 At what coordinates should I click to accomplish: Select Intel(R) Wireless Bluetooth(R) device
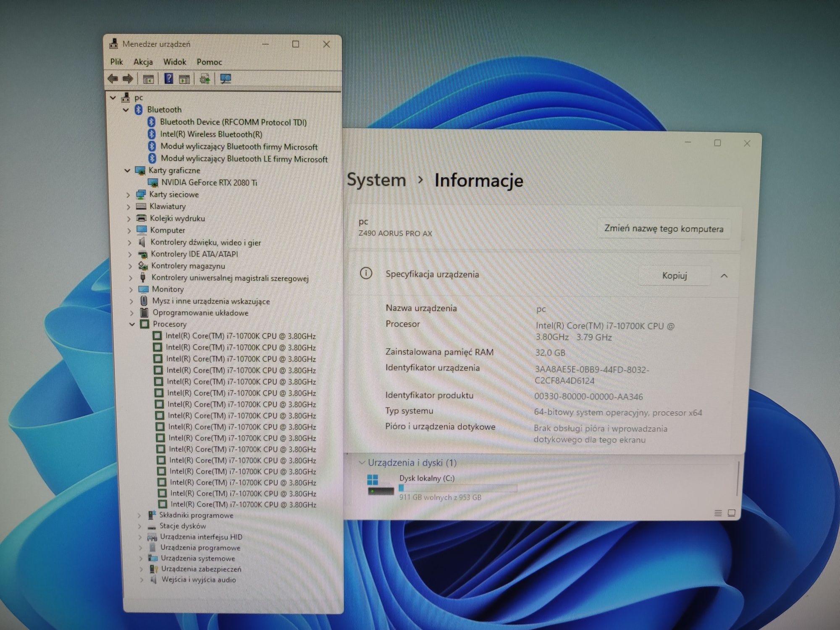211,134
